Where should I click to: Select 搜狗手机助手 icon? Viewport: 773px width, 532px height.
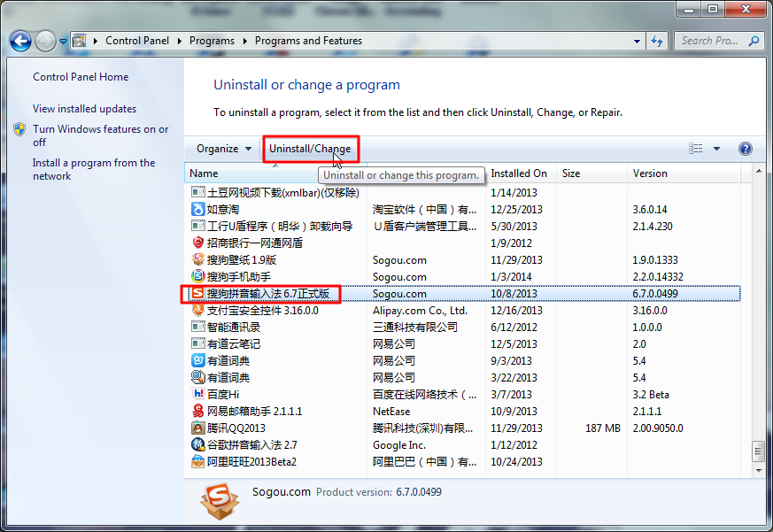(197, 276)
